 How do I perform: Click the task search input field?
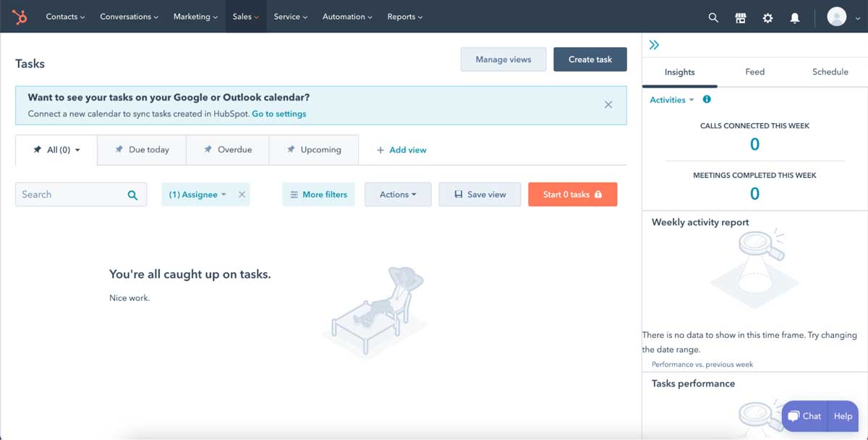coord(72,194)
